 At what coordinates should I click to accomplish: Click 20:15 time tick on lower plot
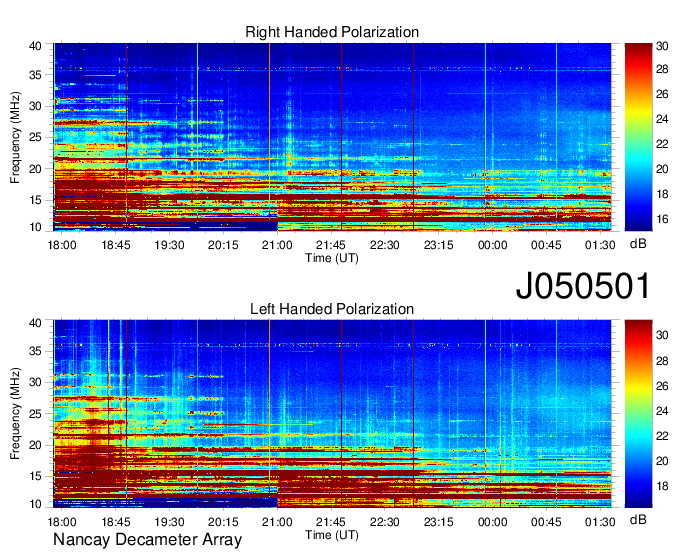point(223,522)
